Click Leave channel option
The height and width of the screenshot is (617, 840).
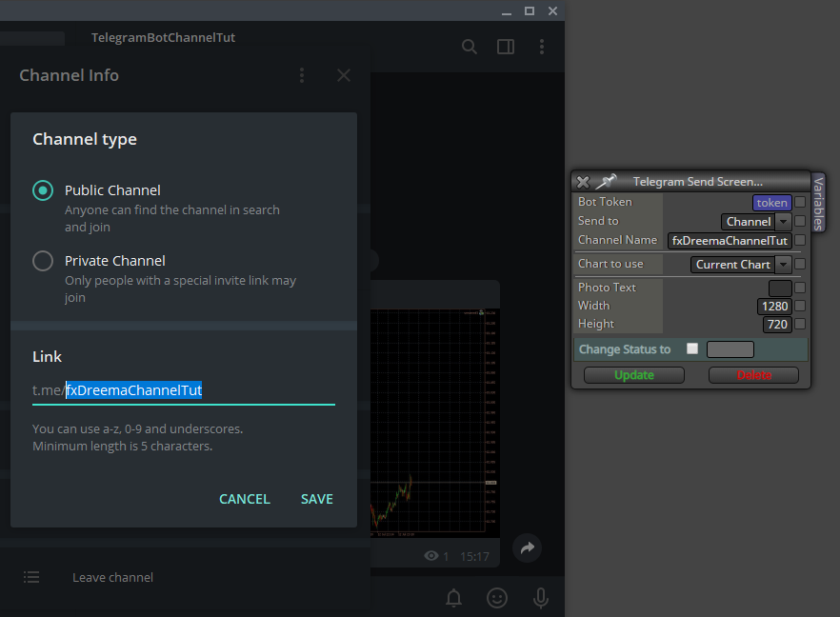coord(113,577)
